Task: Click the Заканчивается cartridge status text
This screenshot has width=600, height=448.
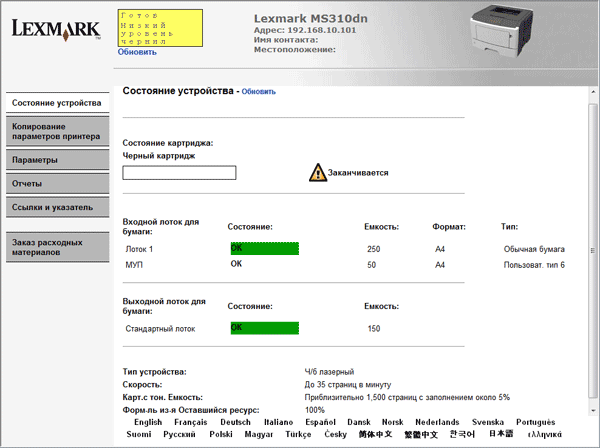Action: [358, 173]
